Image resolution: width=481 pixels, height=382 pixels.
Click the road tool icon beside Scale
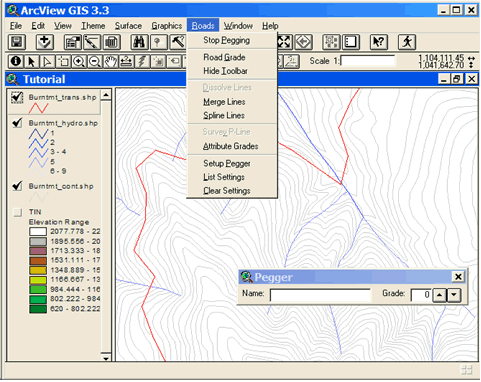tap(292, 62)
